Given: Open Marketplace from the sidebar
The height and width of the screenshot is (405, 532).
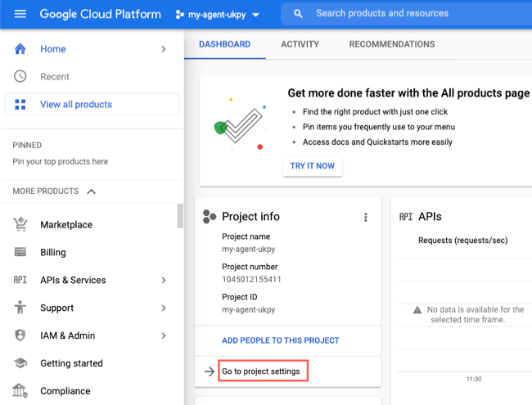Looking at the screenshot, I should pos(66,224).
